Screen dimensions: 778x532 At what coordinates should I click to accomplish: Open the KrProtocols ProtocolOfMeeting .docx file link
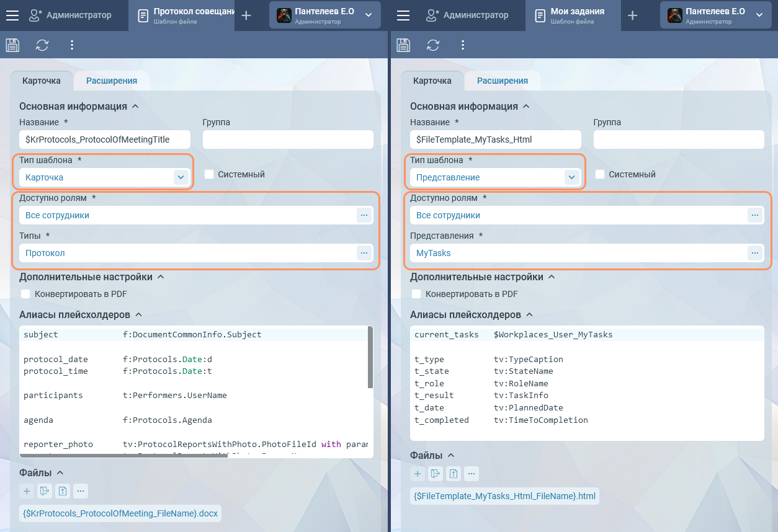(x=120, y=513)
